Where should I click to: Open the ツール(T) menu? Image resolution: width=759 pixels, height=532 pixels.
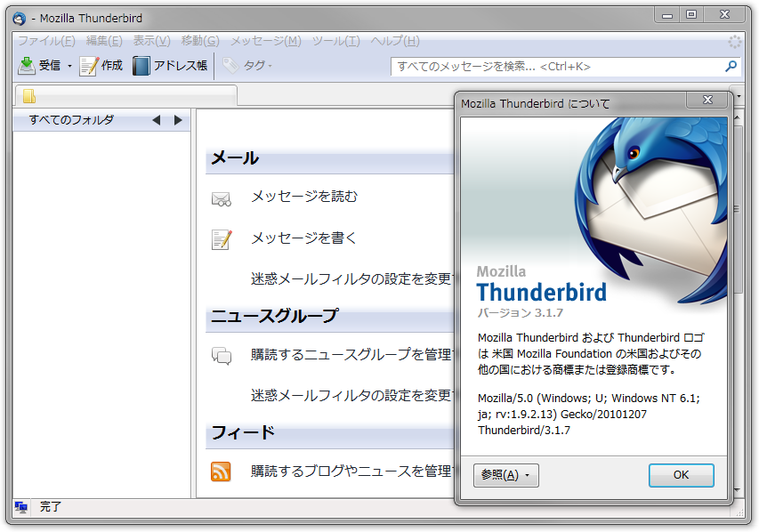[336, 41]
